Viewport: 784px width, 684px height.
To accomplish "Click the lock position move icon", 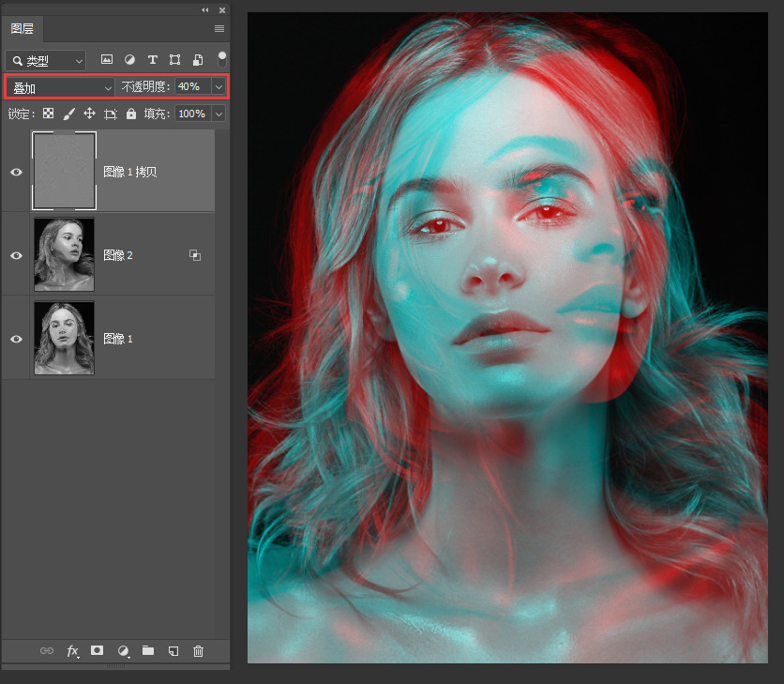I will tap(90, 114).
